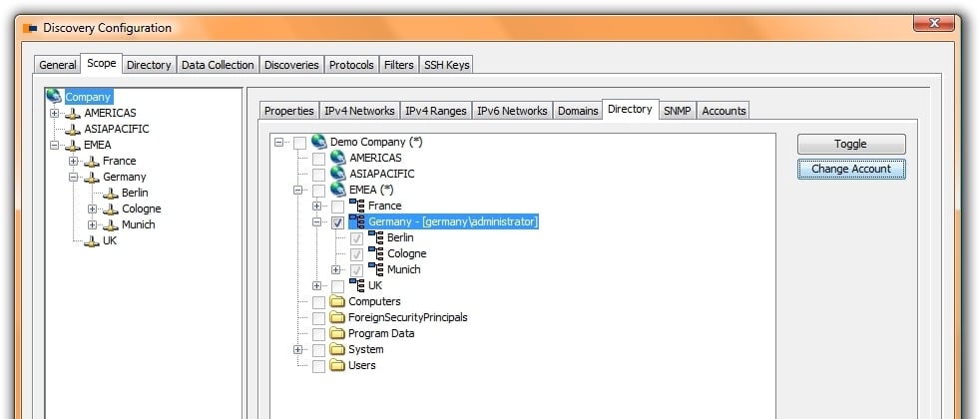
Task: Click the EMEA network icon in left tree
Action: pos(73,145)
